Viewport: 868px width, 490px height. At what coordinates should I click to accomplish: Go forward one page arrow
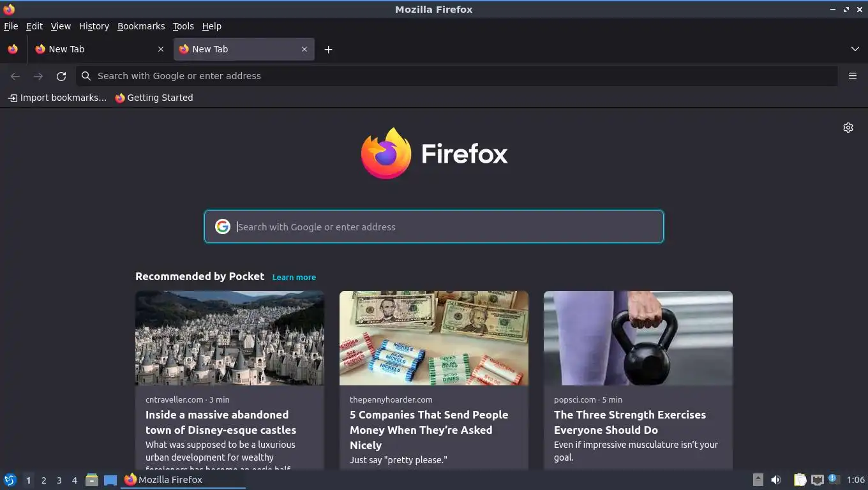38,76
